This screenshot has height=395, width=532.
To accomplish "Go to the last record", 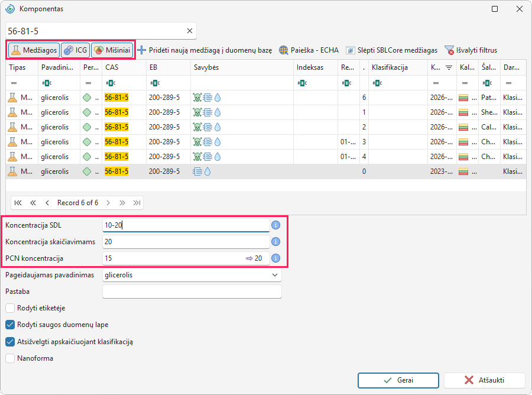I will (137, 203).
